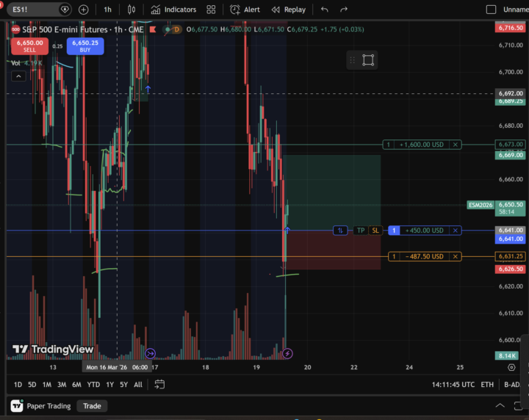Open the indicator templates grid icon
Image resolution: width=529 pixels, height=420 pixels.
211,10
